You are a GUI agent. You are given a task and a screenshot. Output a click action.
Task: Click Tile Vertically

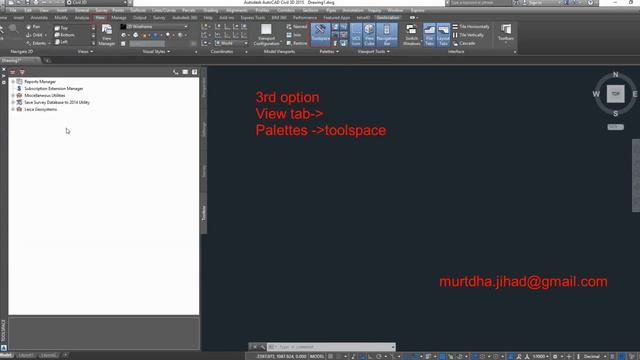(468, 35)
